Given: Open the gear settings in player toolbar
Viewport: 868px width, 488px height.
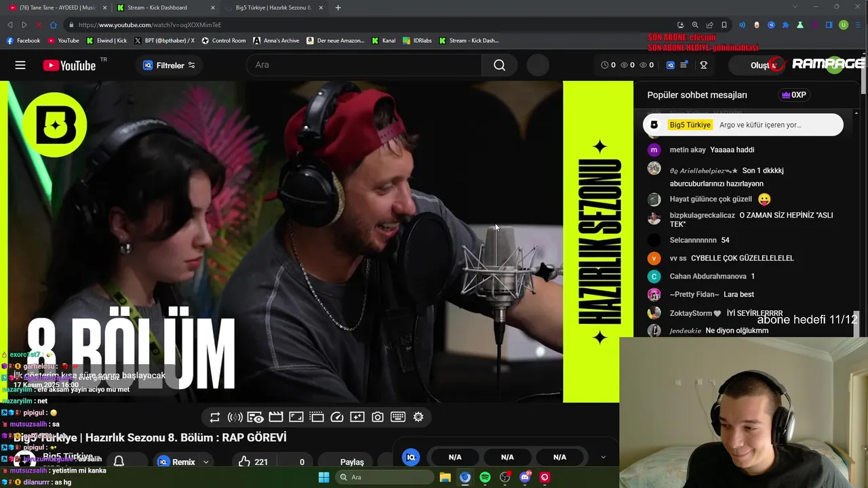Looking at the screenshot, I should pyautogui.click(x=418, y=417).
